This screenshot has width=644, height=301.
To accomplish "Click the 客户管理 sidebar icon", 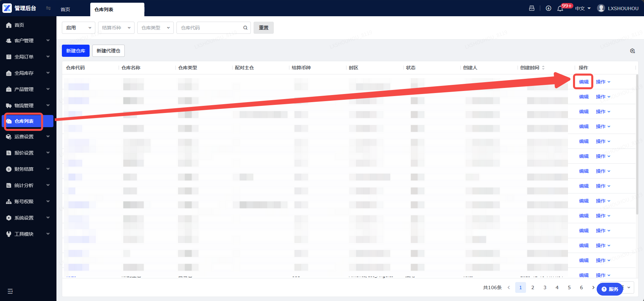I will pyautogui.click(x=9, y=41).
